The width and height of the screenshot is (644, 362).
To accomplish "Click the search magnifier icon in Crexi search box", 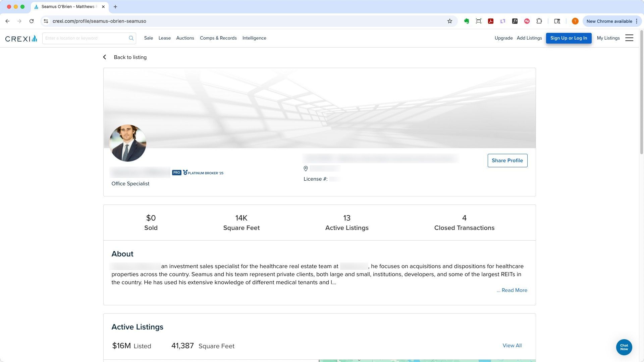I will pyautogui.click(x=131, y=38).
